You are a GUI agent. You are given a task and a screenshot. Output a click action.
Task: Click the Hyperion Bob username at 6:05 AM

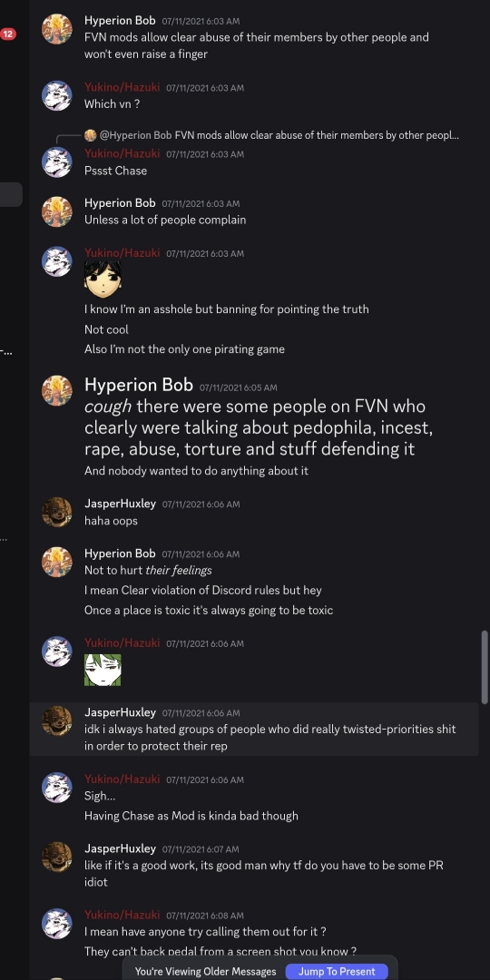coord(139,385)
